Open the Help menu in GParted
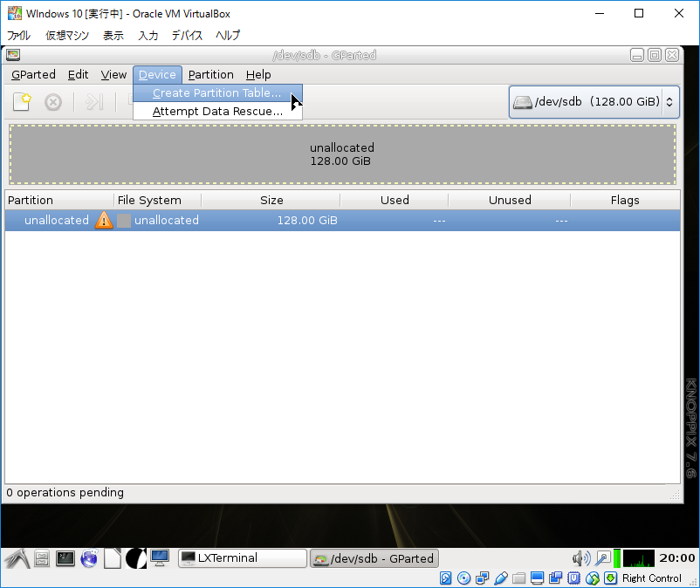This screenshot has height=588, width=700. point(258,74)
